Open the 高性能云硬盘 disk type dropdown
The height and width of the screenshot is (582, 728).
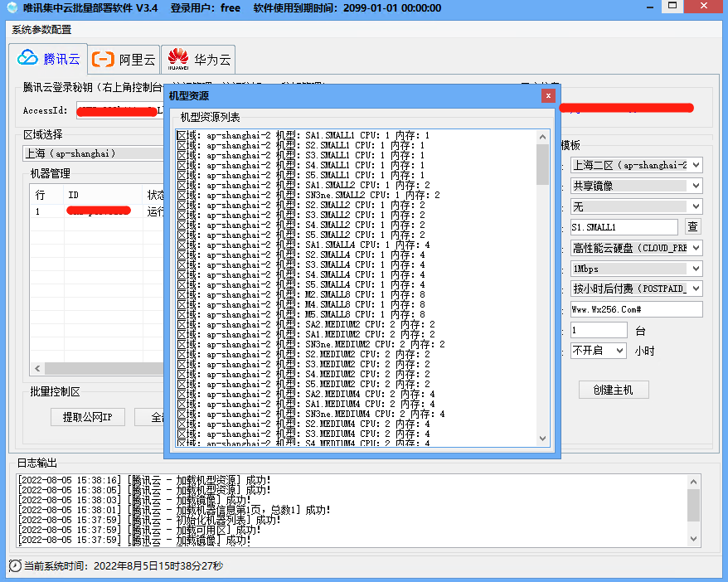[636, 248]
